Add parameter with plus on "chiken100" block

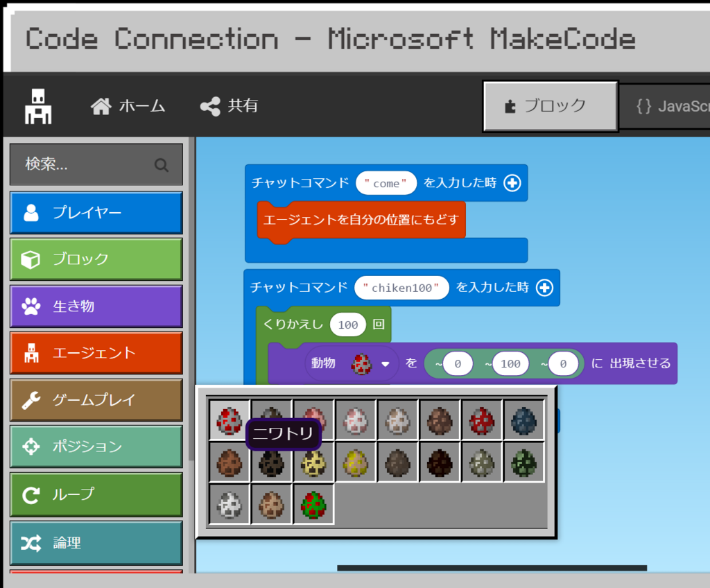click(544, 288)
